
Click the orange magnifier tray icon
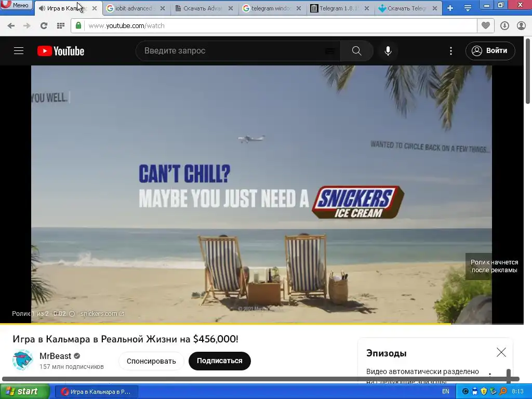tap(503, 392)
